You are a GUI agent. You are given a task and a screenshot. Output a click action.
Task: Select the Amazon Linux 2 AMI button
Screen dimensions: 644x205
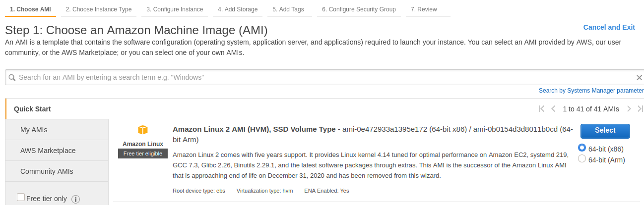(x=605, y=130)
